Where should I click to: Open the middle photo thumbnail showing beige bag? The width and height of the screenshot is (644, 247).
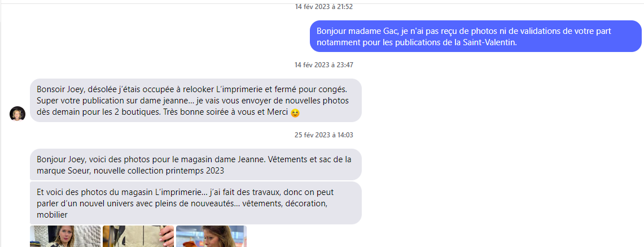pos(138,236)
